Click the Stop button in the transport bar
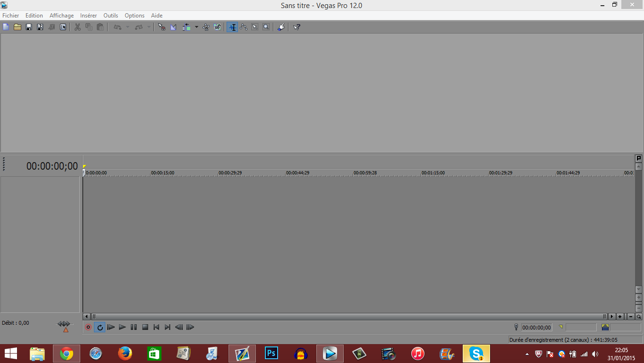The height and width of the screenshot is (363, 644). click(145, 327)
